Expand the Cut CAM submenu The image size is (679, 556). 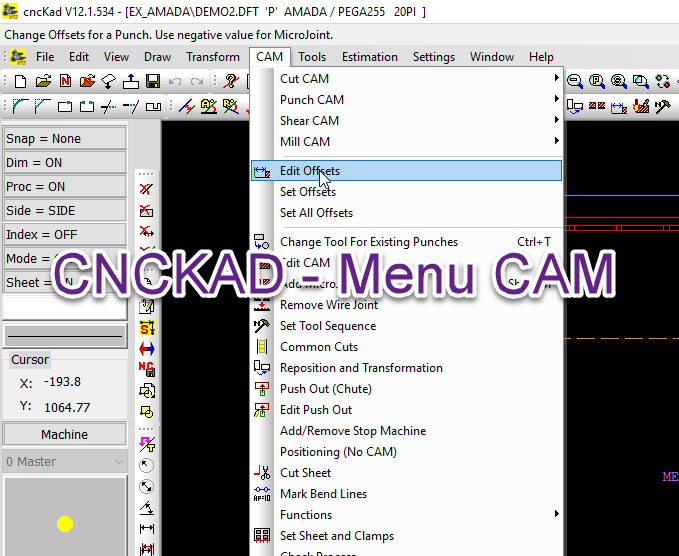tap(406, 79)
